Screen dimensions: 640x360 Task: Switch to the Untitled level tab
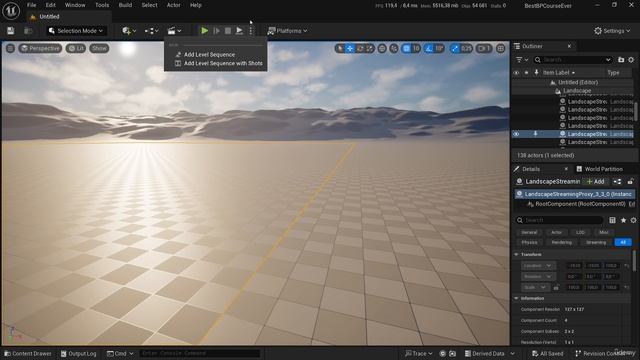(x=49, y=17)
